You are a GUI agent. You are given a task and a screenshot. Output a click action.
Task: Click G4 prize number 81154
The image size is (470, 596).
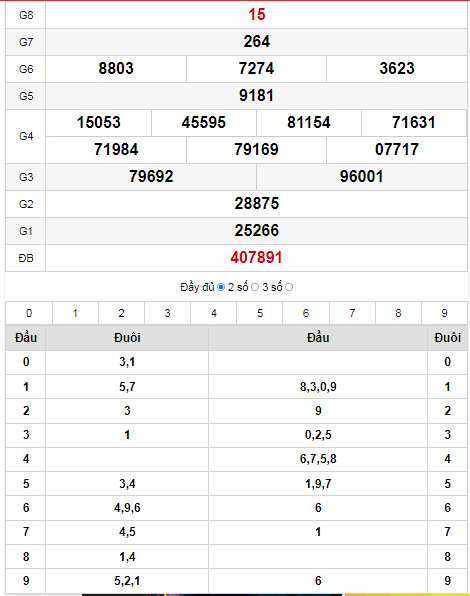309,123
